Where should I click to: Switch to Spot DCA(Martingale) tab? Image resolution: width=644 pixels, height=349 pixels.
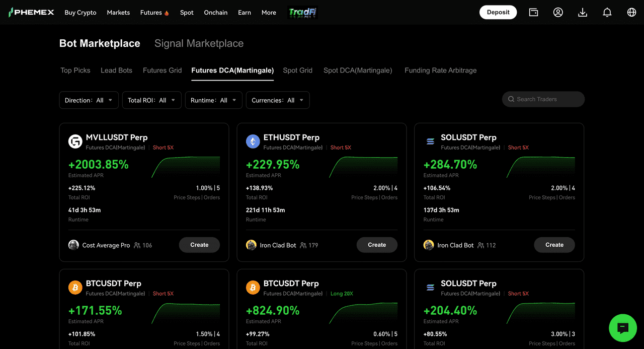358,71
